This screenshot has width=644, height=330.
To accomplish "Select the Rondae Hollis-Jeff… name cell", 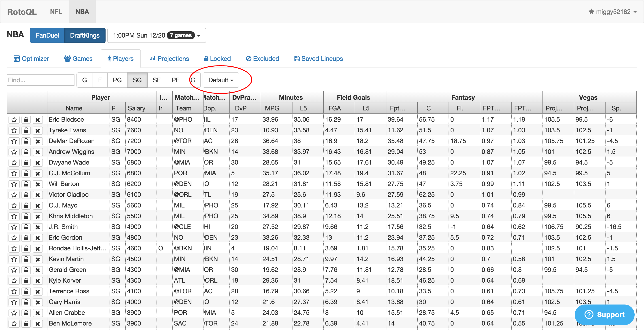I will [x=78, y=248].
